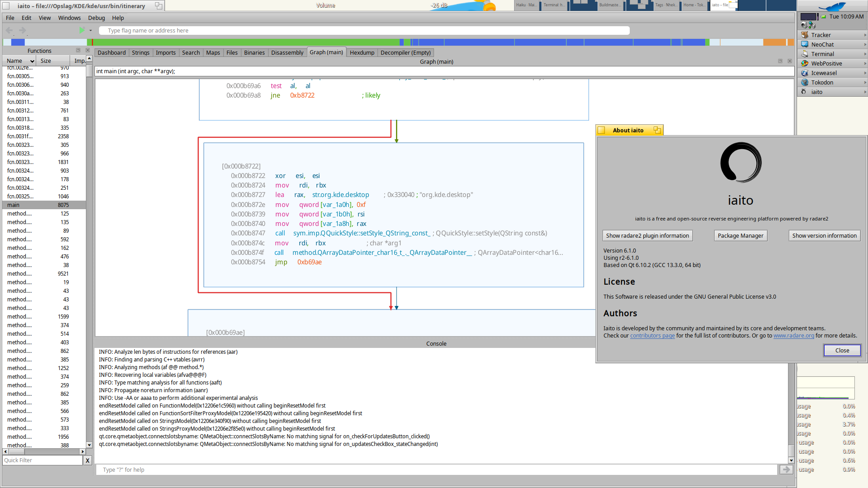Click the Package Manager button
This screenshot has width=868, height=488.
(740, 235)
